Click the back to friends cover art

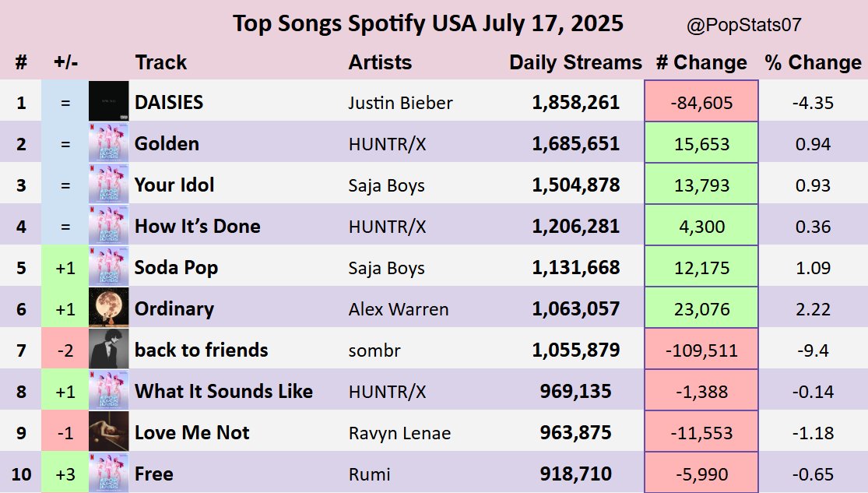pyautogui.click(x=108, y=350)
